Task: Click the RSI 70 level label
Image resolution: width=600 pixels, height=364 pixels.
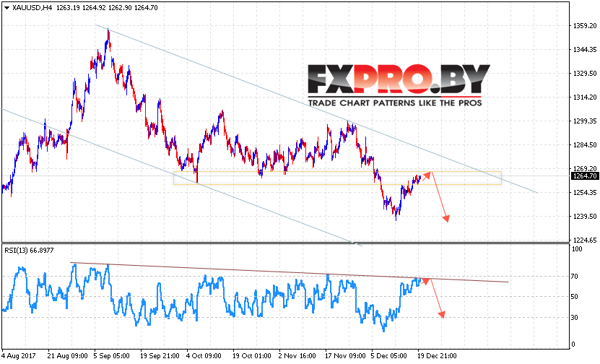Action: tap(575, 276)
